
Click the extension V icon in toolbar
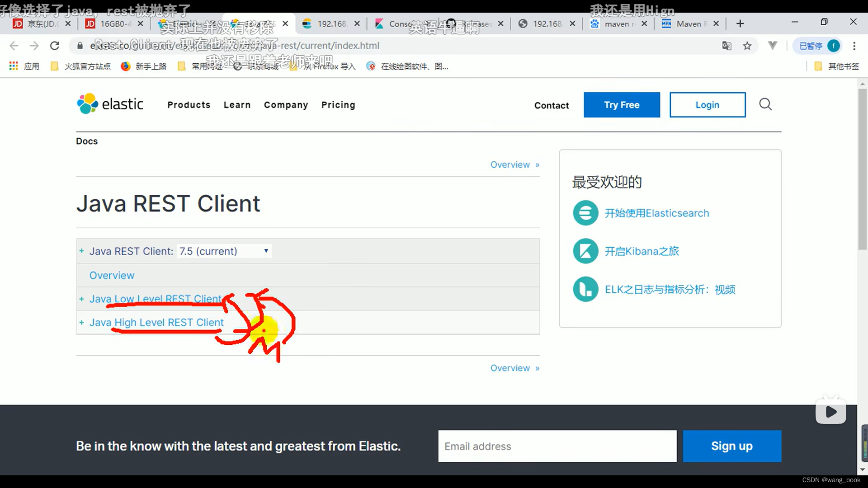(773, 46)
